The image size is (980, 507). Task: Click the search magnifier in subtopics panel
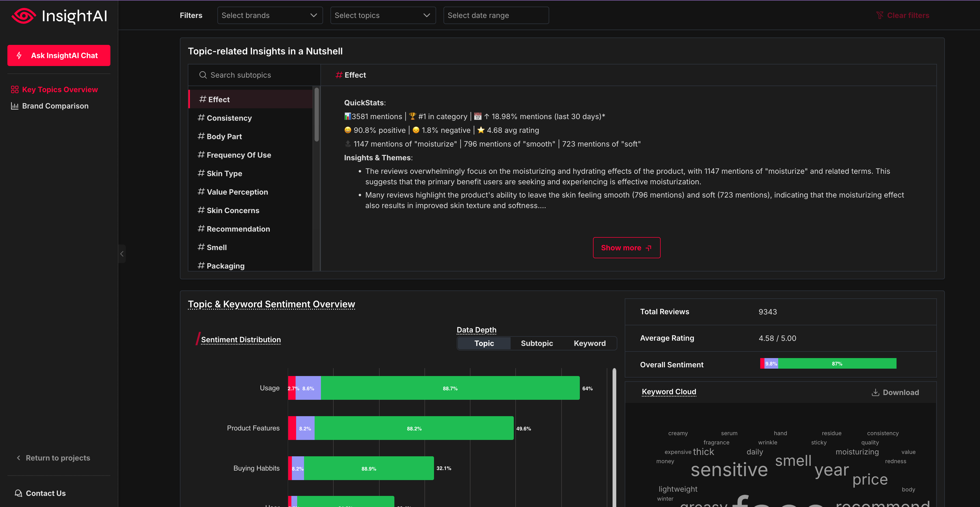pyautogui.click(x=203, y=75)
